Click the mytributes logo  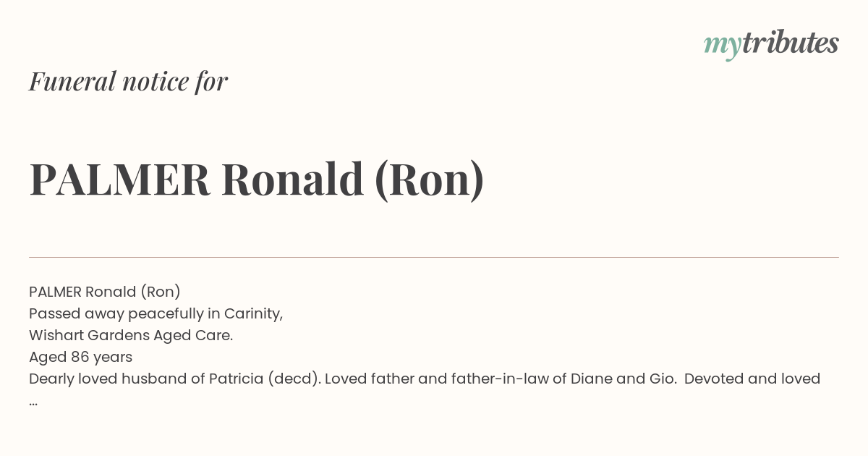tap(771, 45)
